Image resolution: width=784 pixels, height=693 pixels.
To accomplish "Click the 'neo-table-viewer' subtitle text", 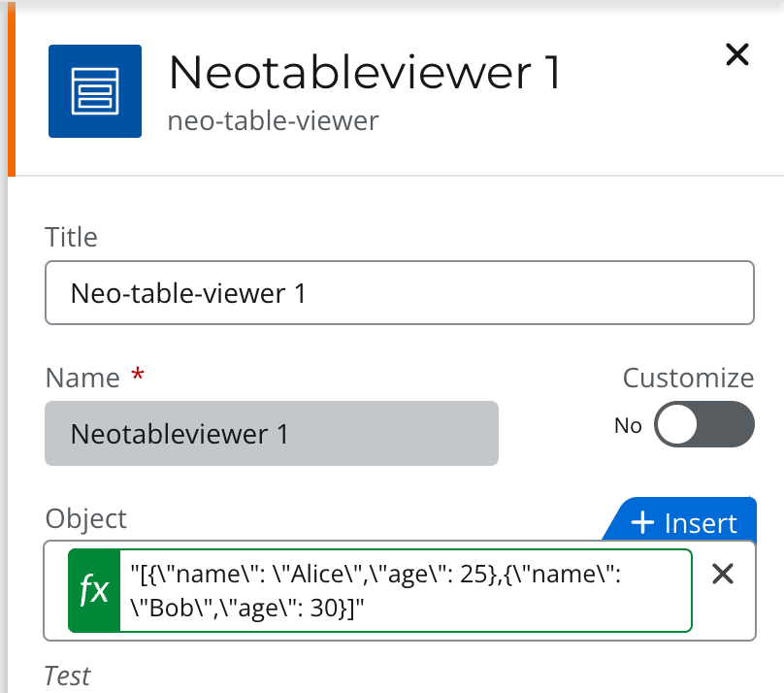I will coord(273,120).
